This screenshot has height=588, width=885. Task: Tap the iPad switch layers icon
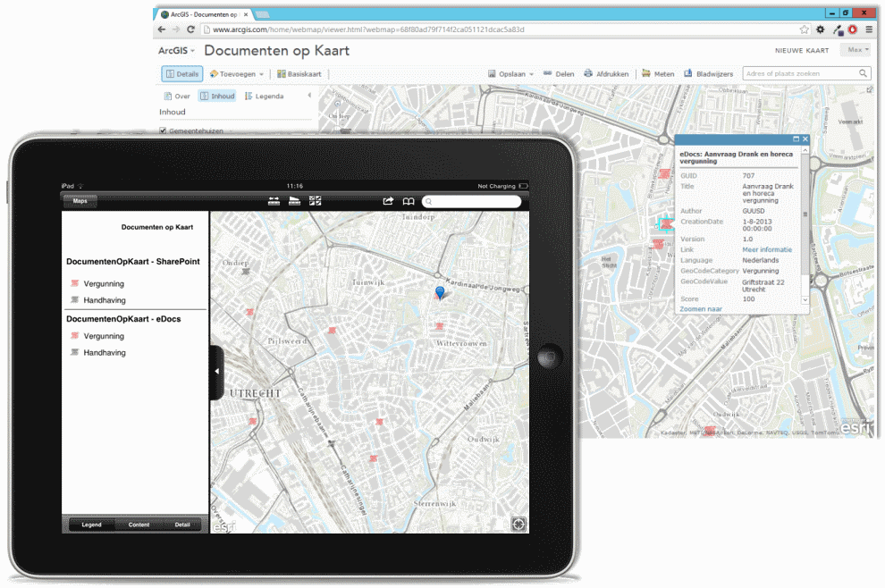click(274, 201)
